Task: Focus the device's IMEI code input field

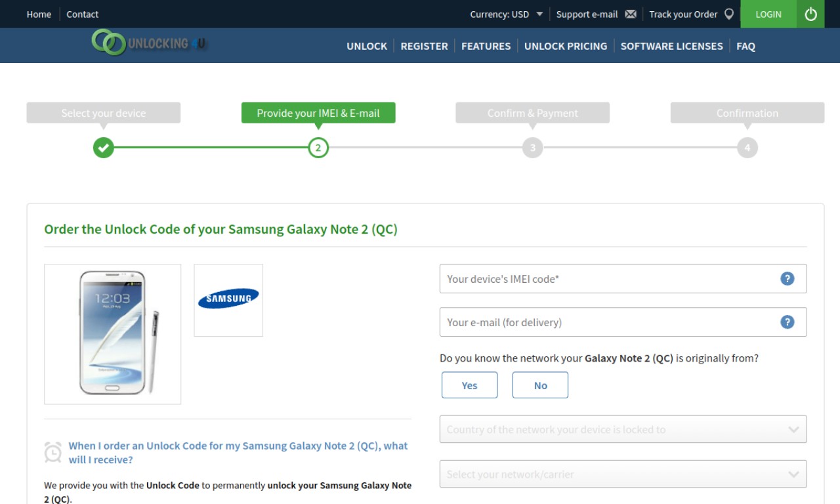Action: tap(623, 279)
